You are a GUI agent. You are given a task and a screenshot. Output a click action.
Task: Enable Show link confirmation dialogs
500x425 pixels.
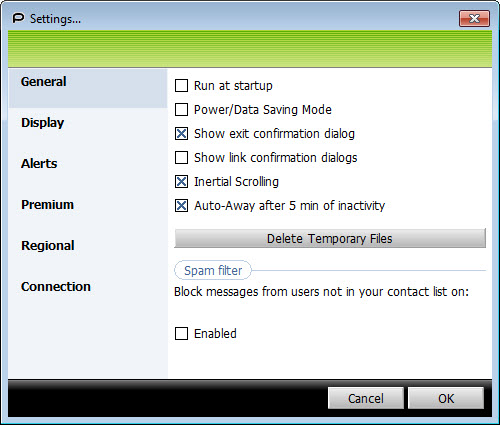(x=181, y=158)
